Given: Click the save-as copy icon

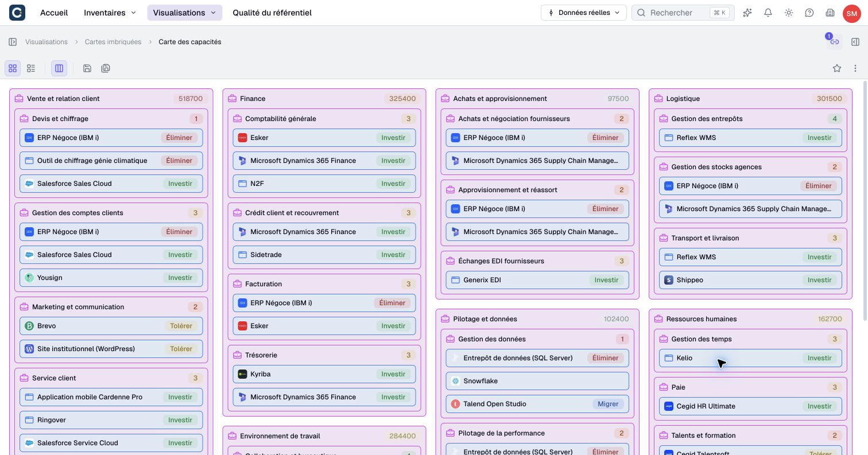Looking at the screenshot, I should 106,68.
